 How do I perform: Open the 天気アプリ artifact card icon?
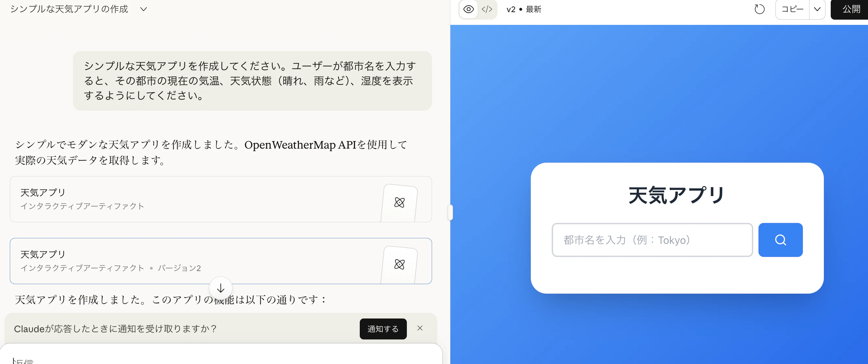(399, 203)
